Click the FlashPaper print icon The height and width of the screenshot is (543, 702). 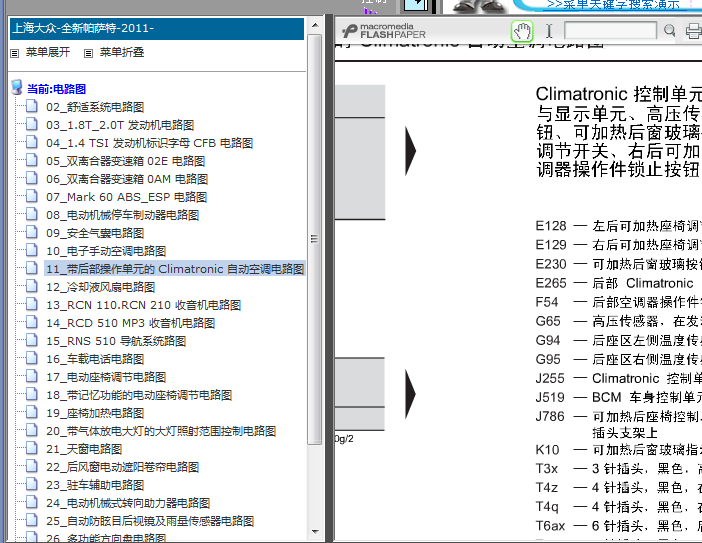click(693, 31)
